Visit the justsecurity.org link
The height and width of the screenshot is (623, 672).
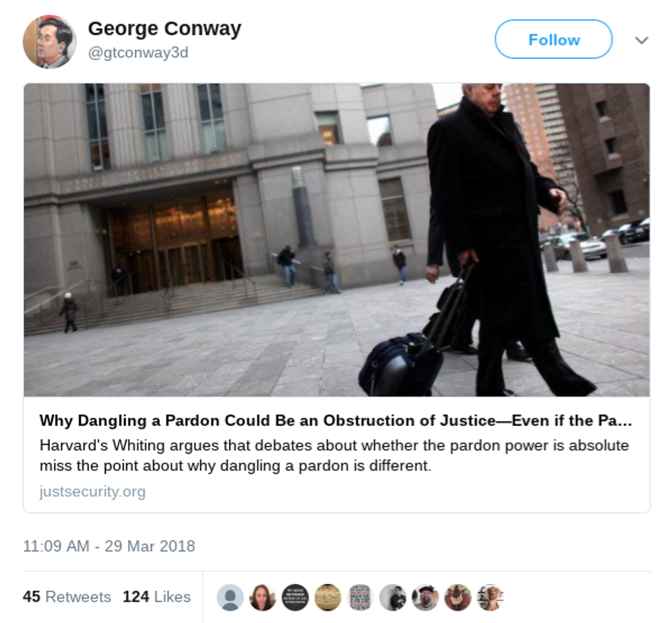pos(93,491)
